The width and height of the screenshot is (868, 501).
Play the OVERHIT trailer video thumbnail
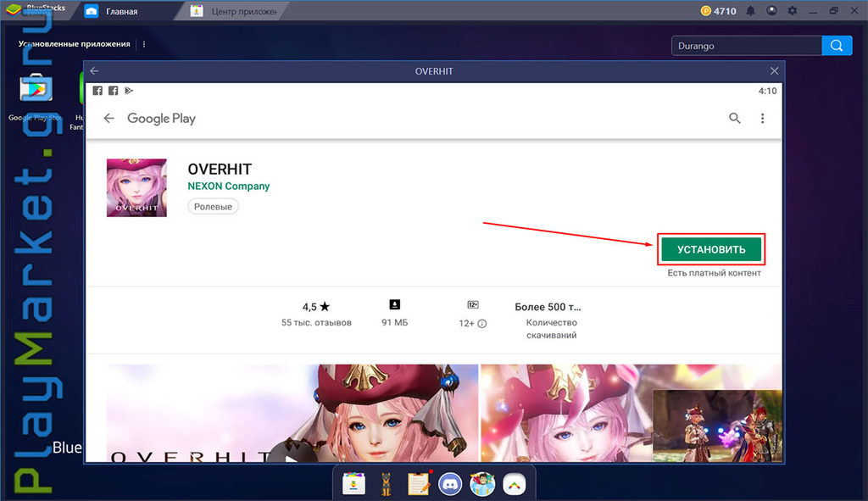(292, 413)
